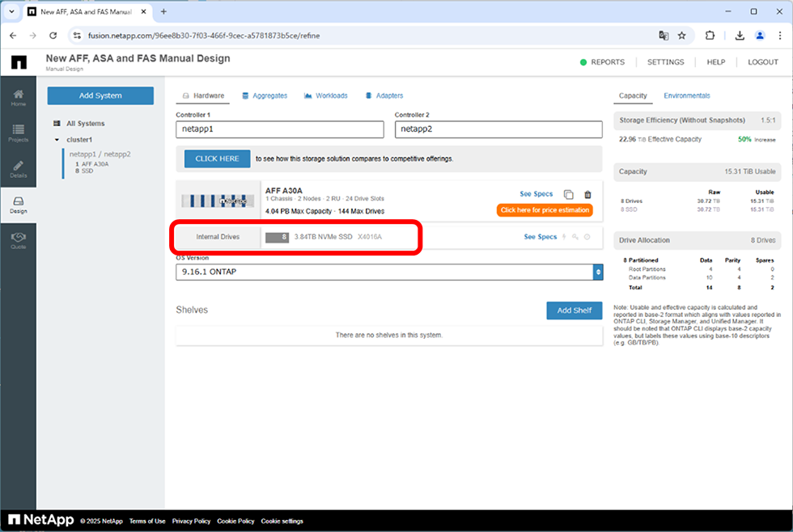Image resolution: width=793 pixels, height=532 pixels.
Task: Open See Specs for the internal drives
Action: point(541,237)
